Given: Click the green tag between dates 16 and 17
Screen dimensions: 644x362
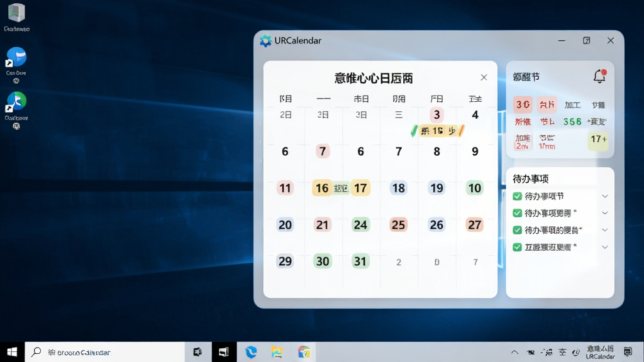Looking at the screenshot, I should tap(340, 188).
